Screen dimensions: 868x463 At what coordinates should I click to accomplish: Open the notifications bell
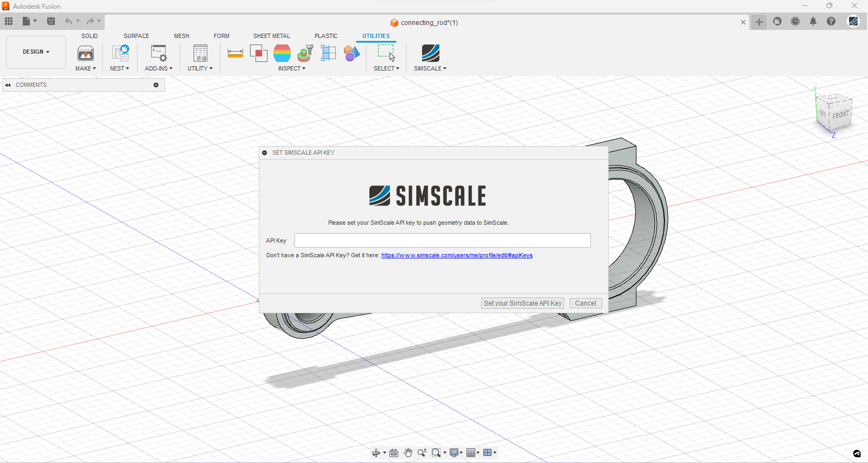[x=813, y=21]
